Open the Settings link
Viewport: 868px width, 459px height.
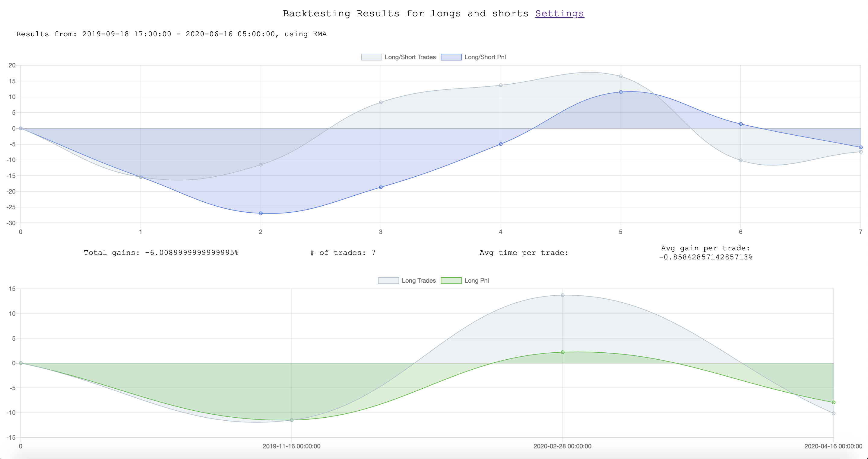tap(559, 14)
